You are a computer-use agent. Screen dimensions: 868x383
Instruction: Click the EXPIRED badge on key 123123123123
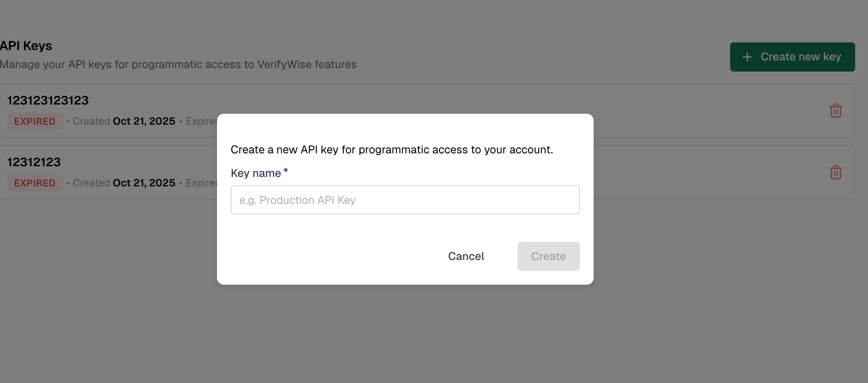35,121
